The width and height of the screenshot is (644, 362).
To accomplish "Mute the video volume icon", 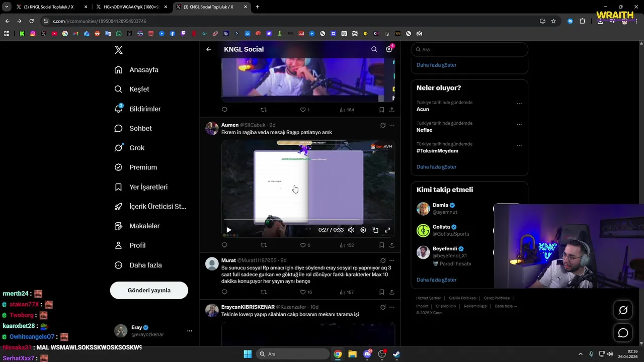I will pyautogui.click(x=351, y=230).
